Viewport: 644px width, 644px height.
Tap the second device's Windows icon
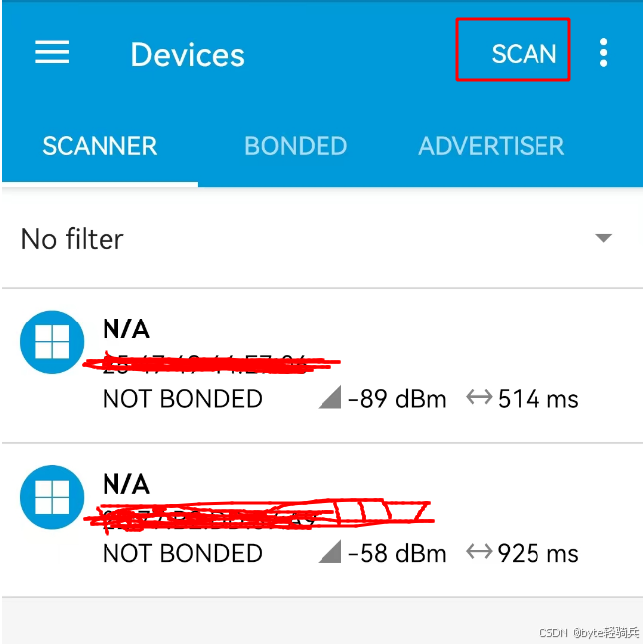[52, 497]
